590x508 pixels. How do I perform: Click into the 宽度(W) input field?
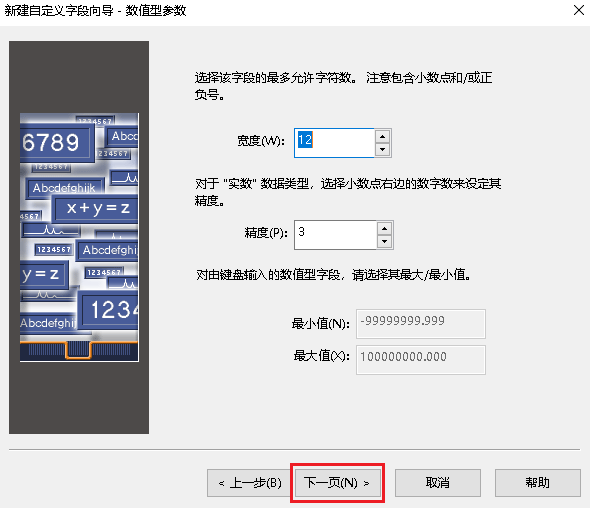(334, 143)
